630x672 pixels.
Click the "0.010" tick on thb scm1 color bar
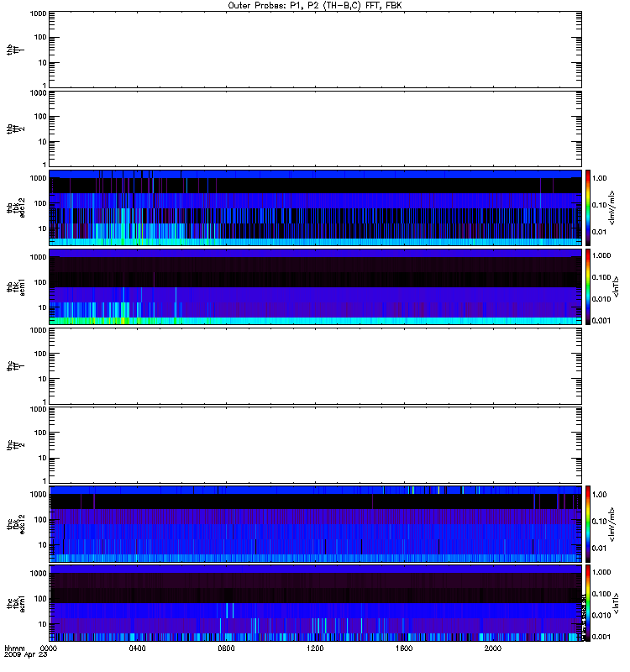[601, 299]
